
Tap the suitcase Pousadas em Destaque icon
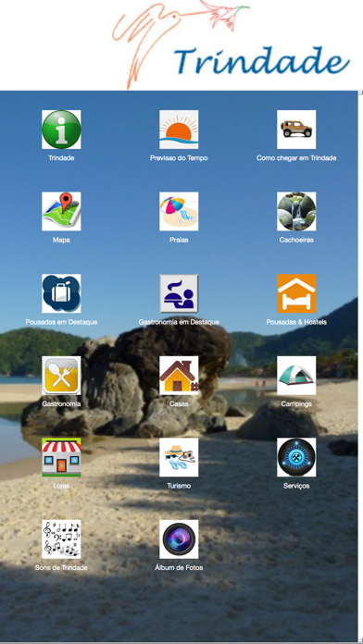[x=61, y=293]
